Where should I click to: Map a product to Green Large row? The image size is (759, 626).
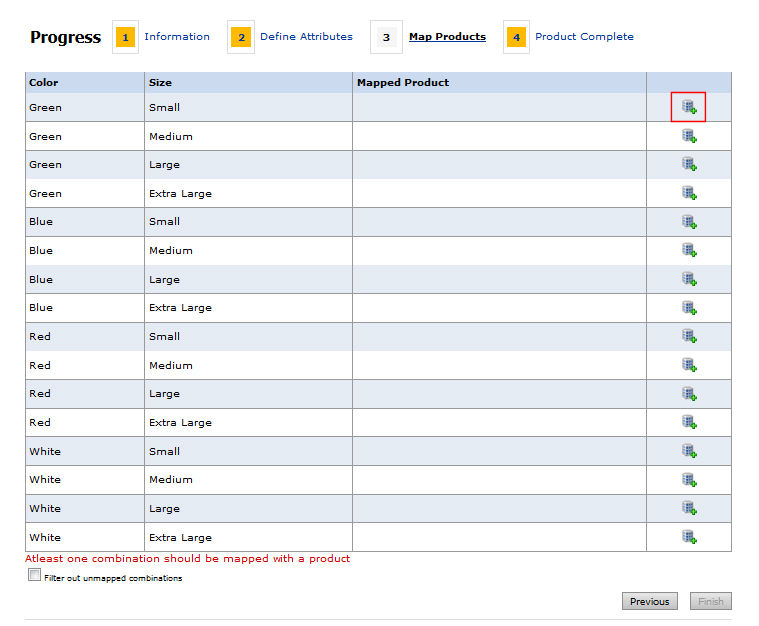689,164
